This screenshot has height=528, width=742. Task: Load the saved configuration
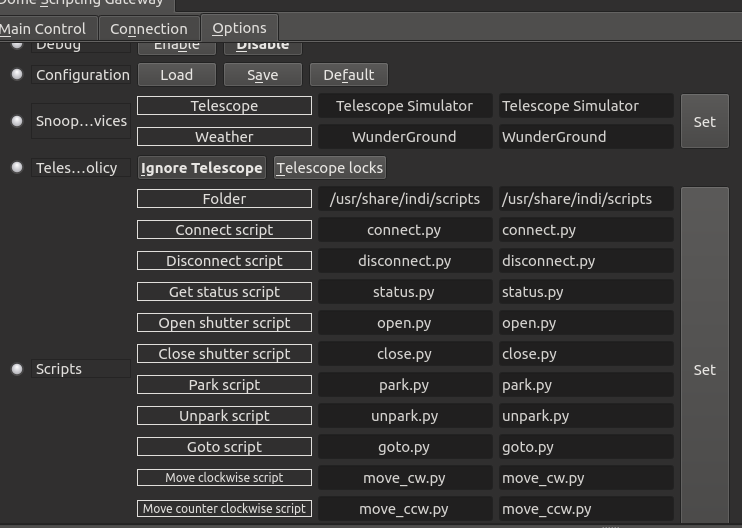(x=176, y=74)
